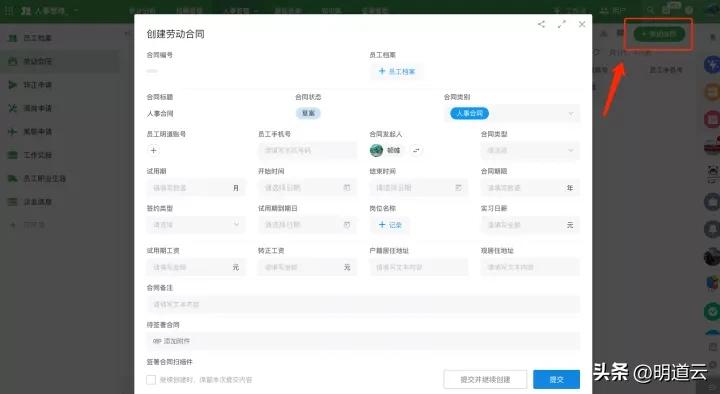Add a 记录 under 岗位名称
Viewport: 720px width, 394px height.
(x=390, y=225)
